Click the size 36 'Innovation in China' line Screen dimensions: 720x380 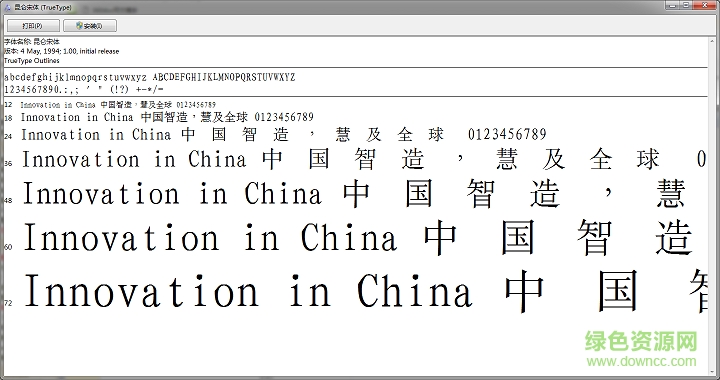point(364,159)
